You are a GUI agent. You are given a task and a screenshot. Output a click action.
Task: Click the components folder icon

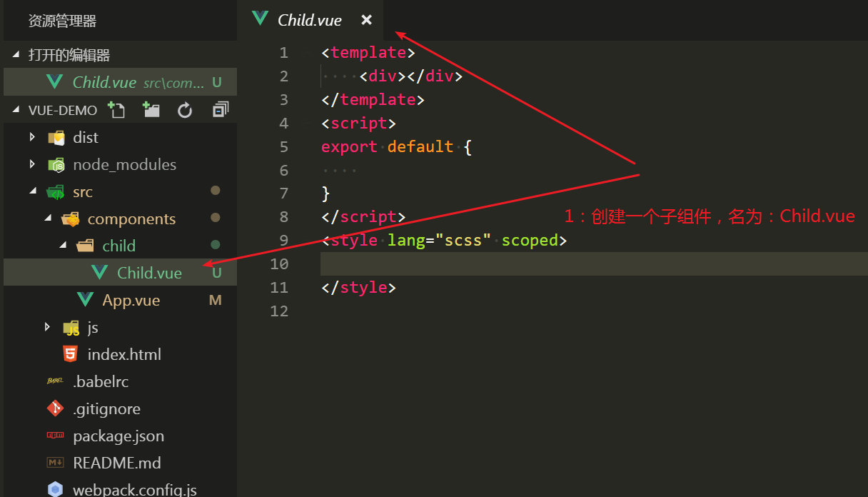click(x=71, y=219)
